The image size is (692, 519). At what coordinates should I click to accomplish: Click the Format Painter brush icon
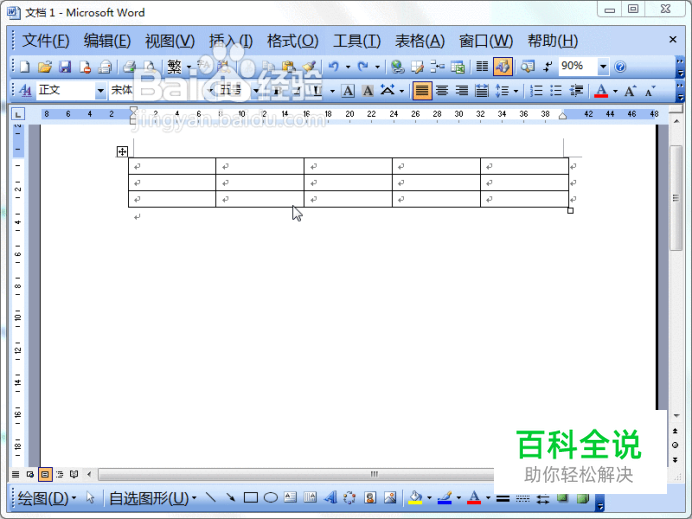pyautogui.click(x=309, y=67)
